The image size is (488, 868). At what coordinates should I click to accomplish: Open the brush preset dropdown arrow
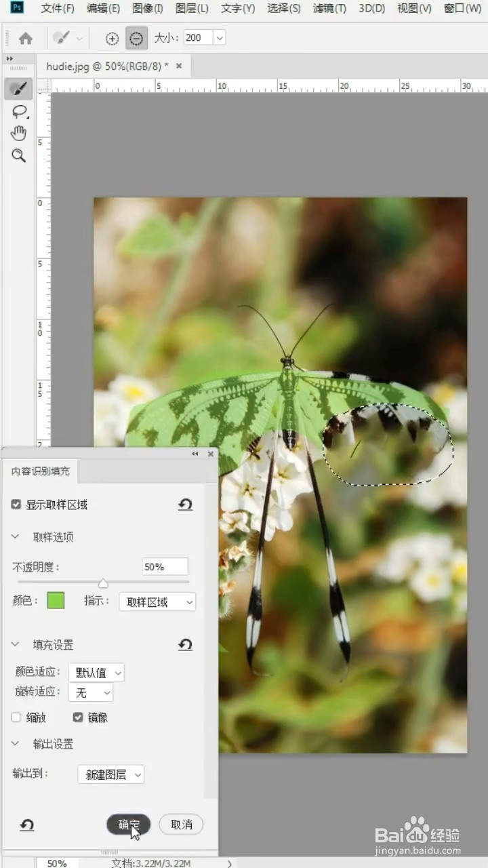click(79, 39)
